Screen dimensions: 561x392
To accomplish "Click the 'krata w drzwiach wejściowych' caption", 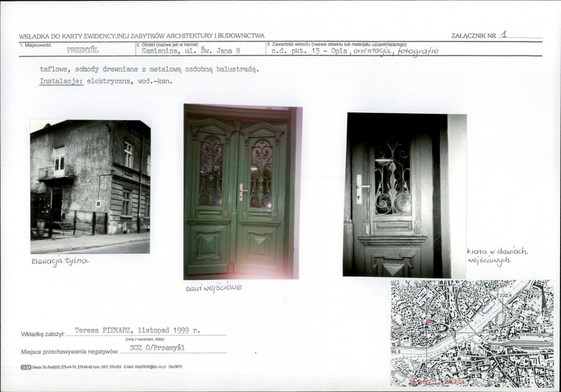I will pos(497,256).
